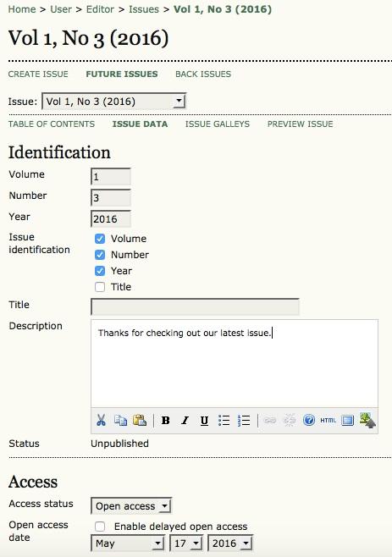Viewport: 392px width, 557px height.
Task: Insert a bulleted list in description
Action: 224,421
